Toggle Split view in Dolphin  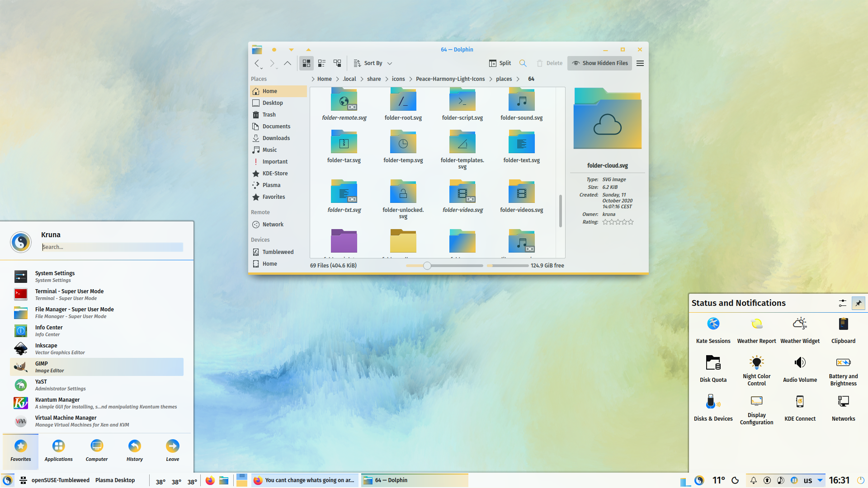click(x=500, y=63)
